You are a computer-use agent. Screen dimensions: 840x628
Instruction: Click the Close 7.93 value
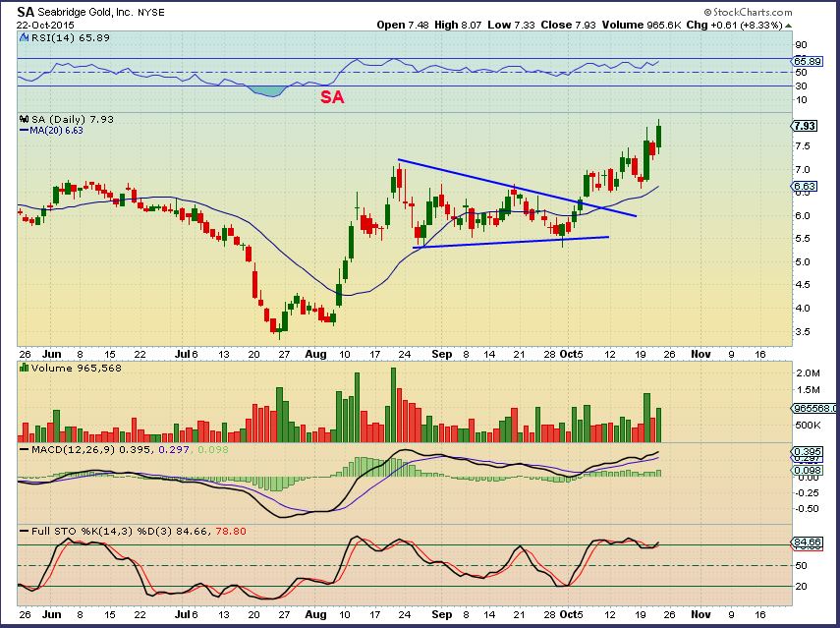pyautogui.click(x=569, y=25)
